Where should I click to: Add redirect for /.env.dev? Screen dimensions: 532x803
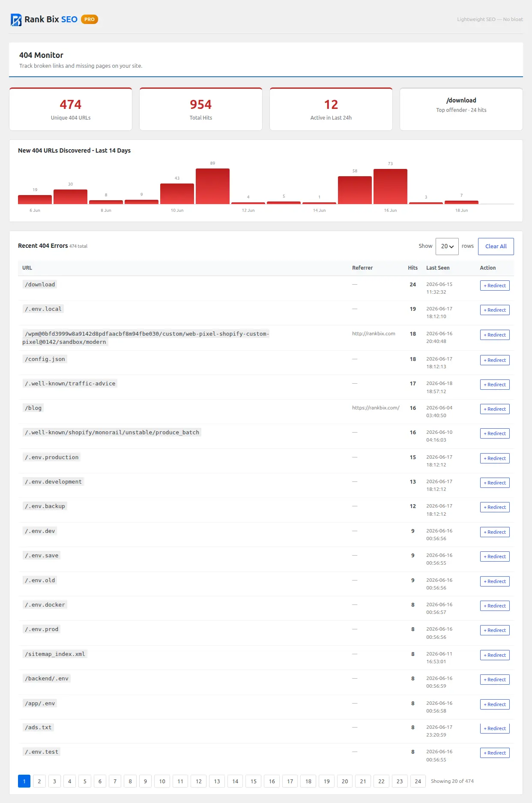pyautogui.click(x=495, y=532)
